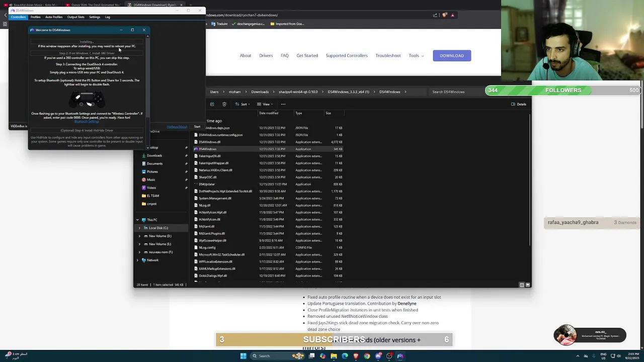Open the Auto Profiles tab
The image size is (644, 362).
pyautogui.click(x=54, y=17)
